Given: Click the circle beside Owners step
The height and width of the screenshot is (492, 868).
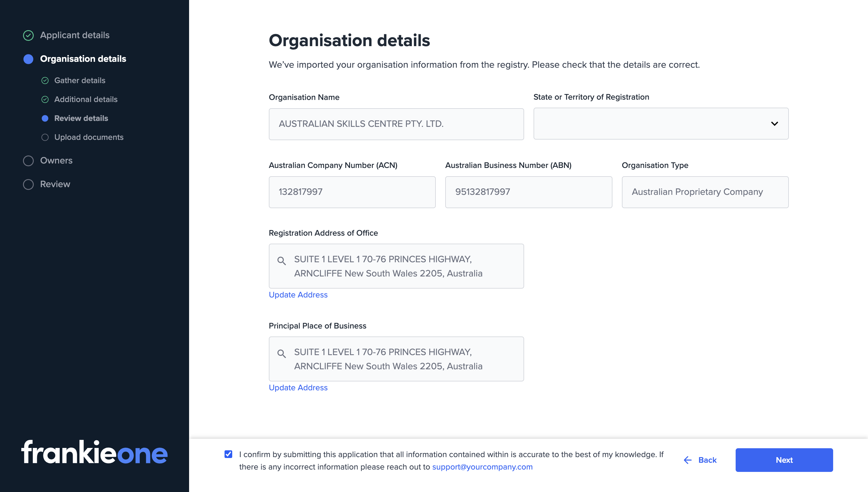Looking at the screenshot, I should pyautogui.click(x=28, y=161).
